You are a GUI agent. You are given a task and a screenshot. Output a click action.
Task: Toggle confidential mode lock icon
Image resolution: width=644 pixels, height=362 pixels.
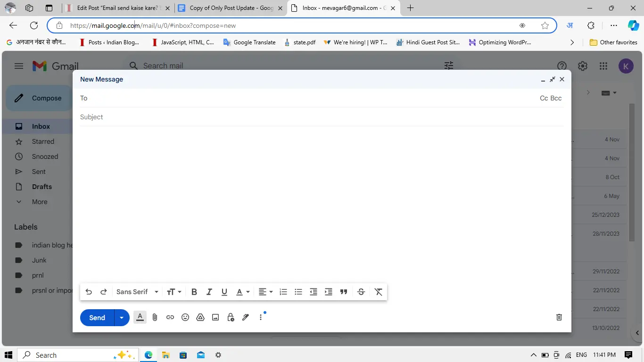click(231, 317)
